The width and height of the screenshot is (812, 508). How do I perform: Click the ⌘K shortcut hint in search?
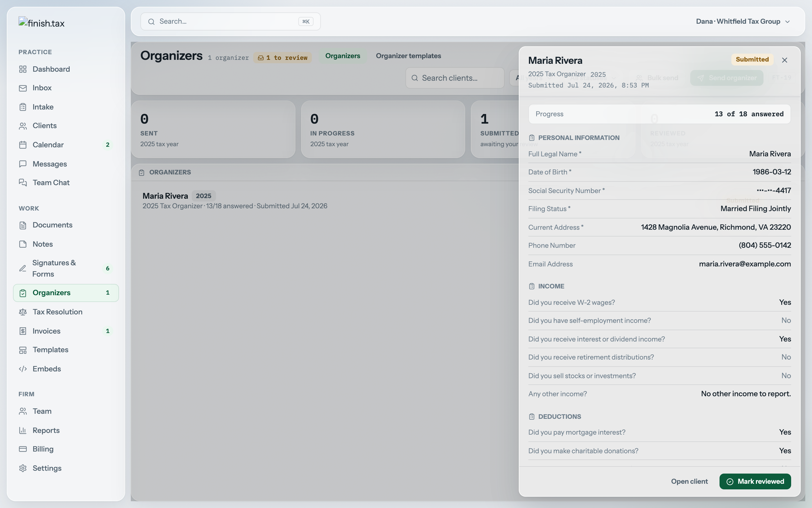click(x=306, y=21)
